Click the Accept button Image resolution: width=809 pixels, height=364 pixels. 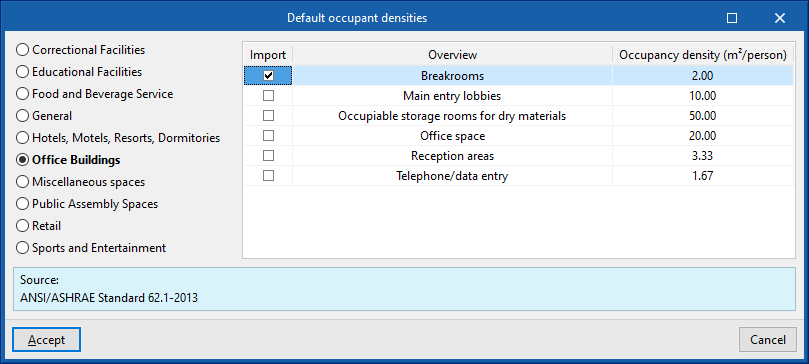click(x=46, y=340)
